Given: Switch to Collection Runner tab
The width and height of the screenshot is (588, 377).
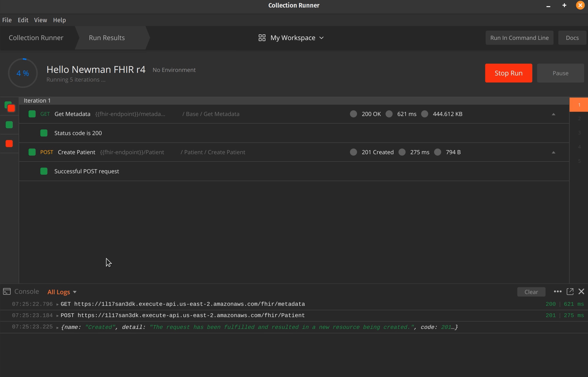Looking at the screenshot, I should [36, 38].
